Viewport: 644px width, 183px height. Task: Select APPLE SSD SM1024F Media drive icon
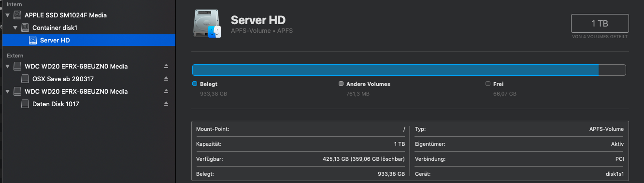[17, 15]
